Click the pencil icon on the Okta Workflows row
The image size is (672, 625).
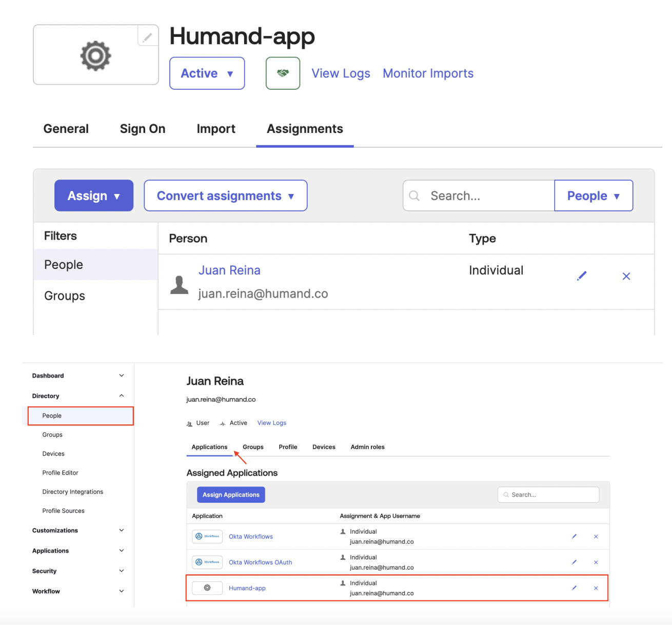(574, 536)
